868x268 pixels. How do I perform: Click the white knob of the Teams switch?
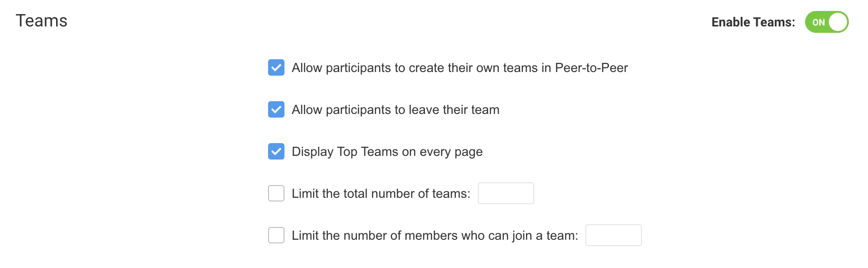838,22
